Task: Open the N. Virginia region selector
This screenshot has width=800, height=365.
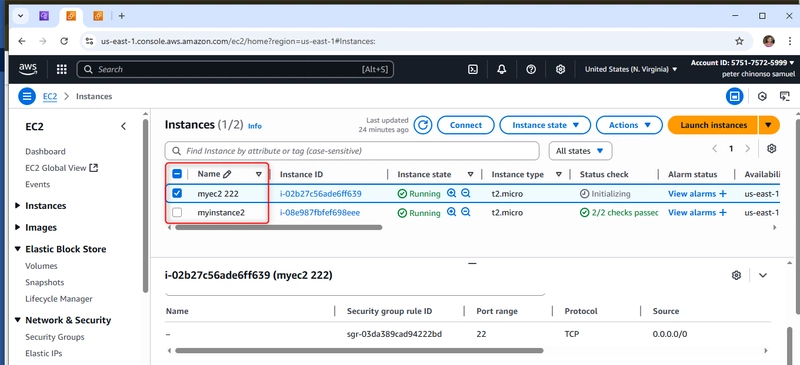Action: (631, 69)
